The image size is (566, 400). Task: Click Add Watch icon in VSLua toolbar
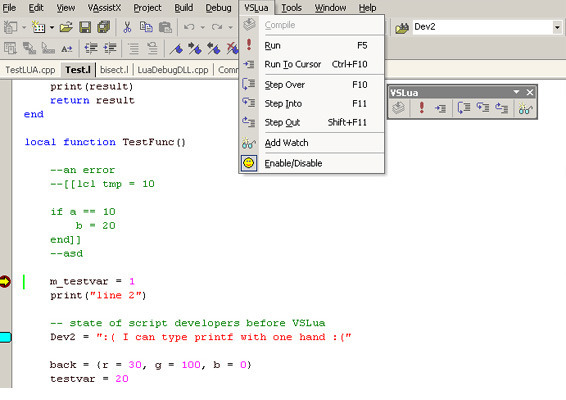click(x=525, y=108)
